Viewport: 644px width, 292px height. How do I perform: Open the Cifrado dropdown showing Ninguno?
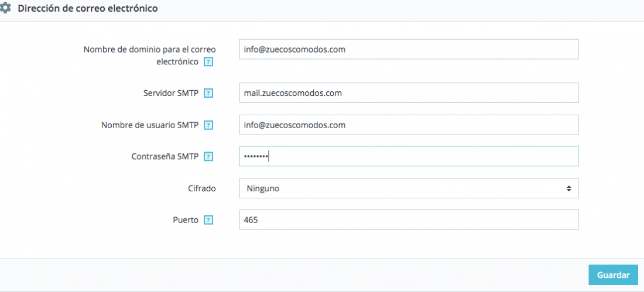pos(409,188)
